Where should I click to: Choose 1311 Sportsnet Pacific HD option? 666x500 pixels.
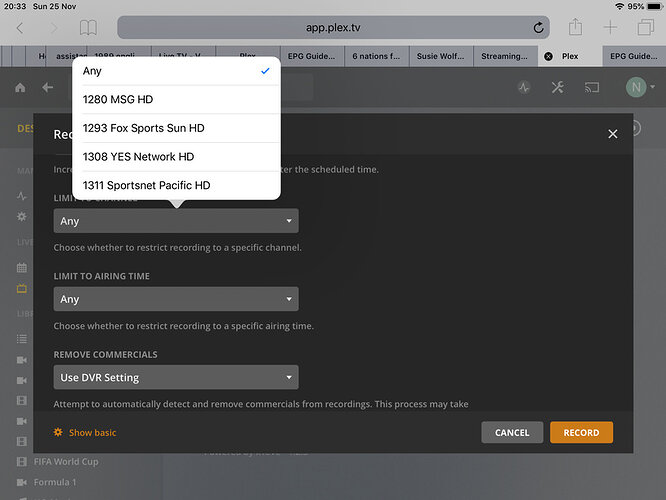(176, 185)
